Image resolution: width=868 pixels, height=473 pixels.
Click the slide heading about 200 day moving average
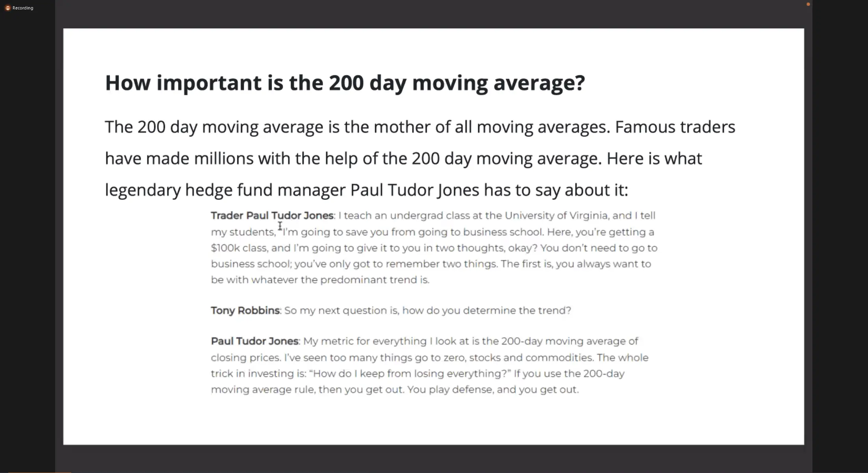[x=345, y=83]
